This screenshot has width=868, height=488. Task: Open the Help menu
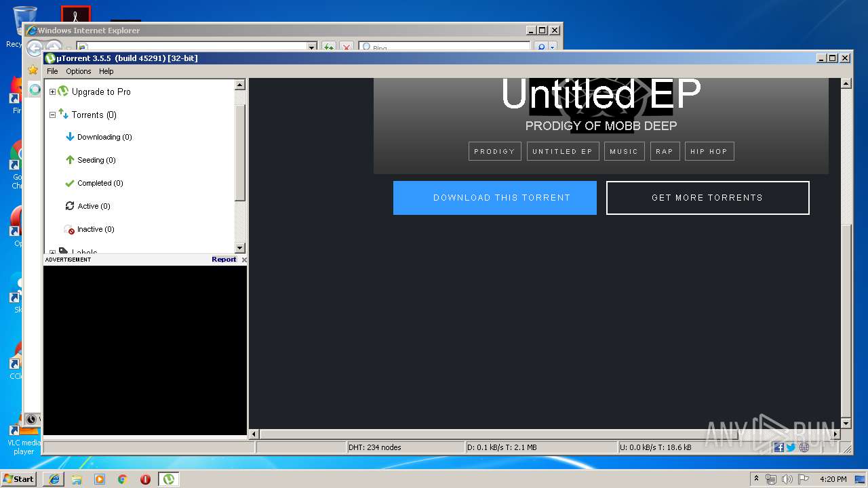[106, 71]
